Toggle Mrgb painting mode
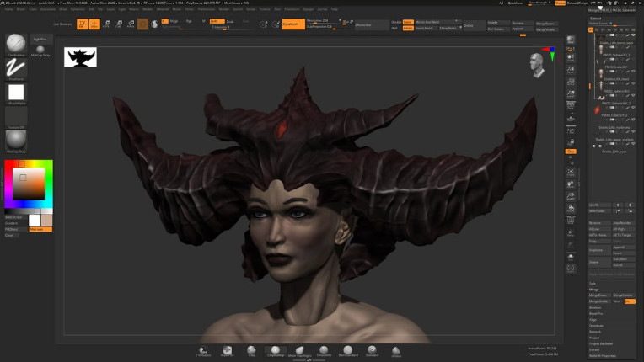The width and height of the screenshot is (644, 362). 174,21
